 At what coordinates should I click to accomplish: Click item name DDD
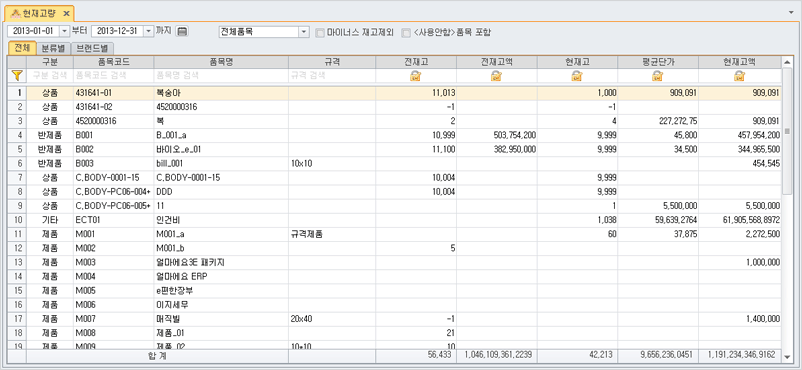click(163, 191)
